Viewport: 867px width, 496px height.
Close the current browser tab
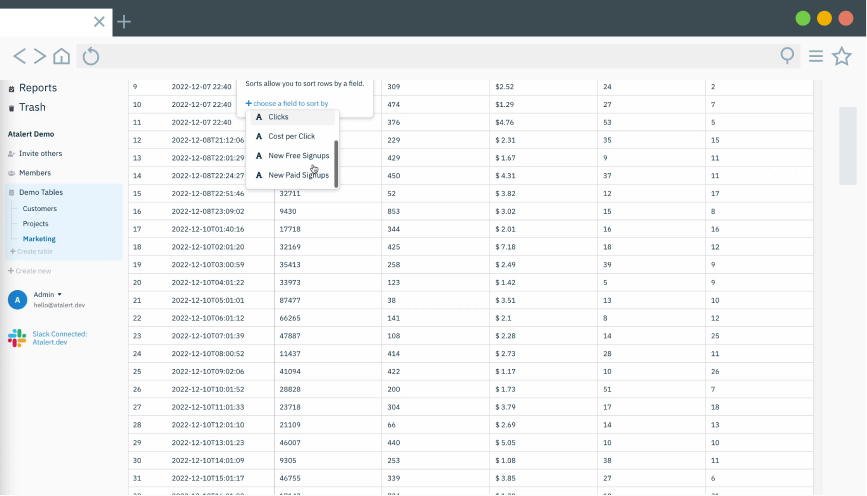coord(99,22)
